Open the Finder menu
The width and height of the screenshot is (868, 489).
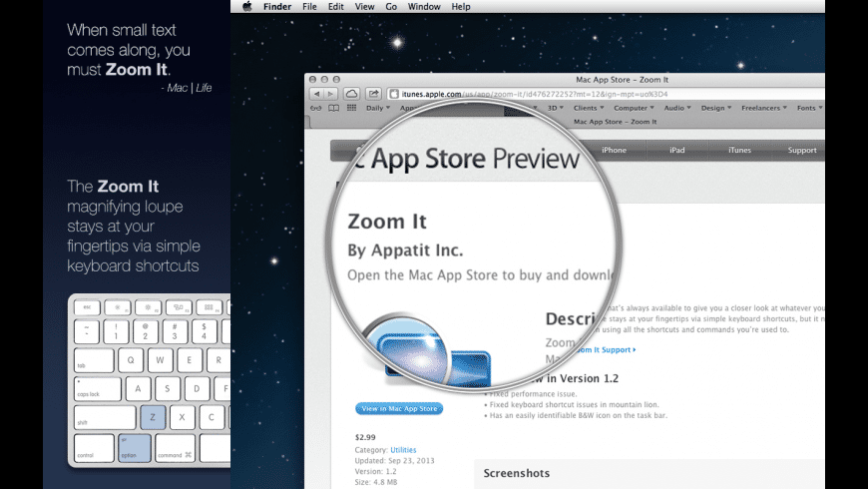(277, 7)
